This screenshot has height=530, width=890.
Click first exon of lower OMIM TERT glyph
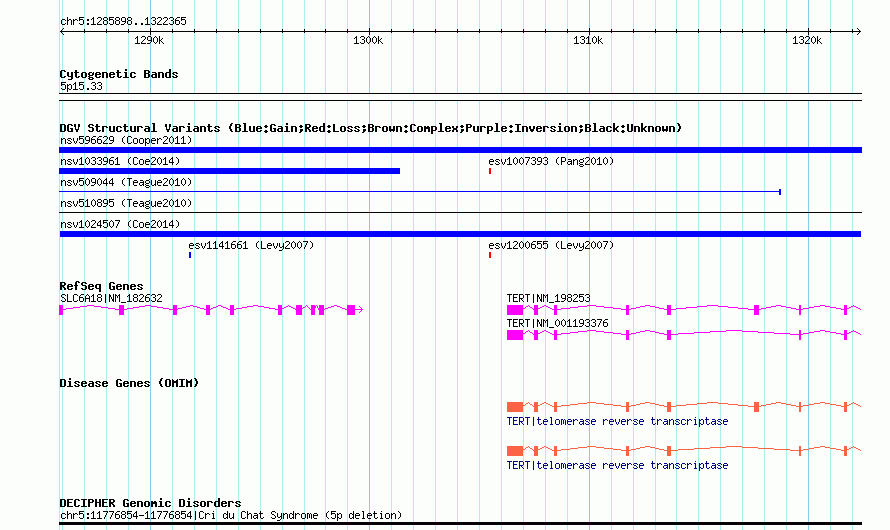tap(515, 451)
